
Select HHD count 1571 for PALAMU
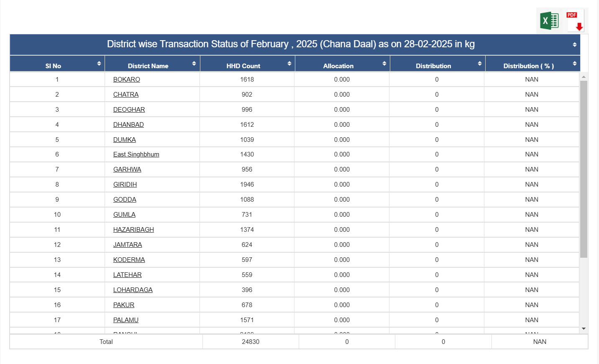[x=247, y=320]
